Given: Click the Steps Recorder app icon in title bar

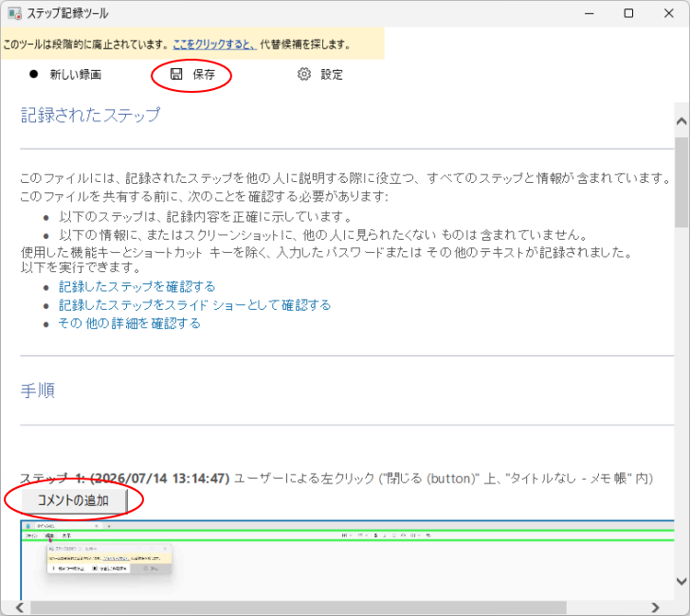Looking at the screenshot, I should pos(14,13).
